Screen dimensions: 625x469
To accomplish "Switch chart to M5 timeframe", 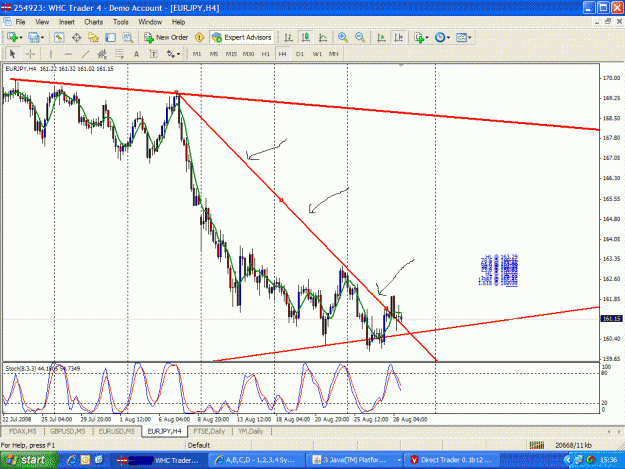I will pos(214,54).
